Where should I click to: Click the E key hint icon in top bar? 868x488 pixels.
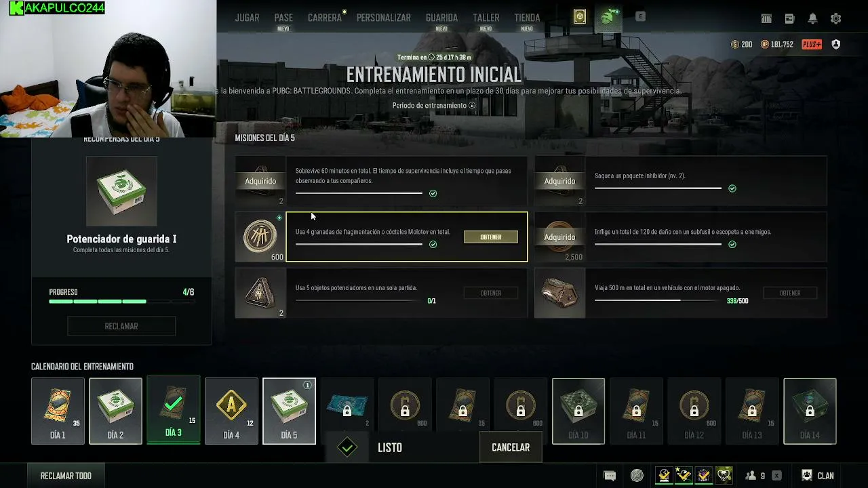click(x=640, y=16)
